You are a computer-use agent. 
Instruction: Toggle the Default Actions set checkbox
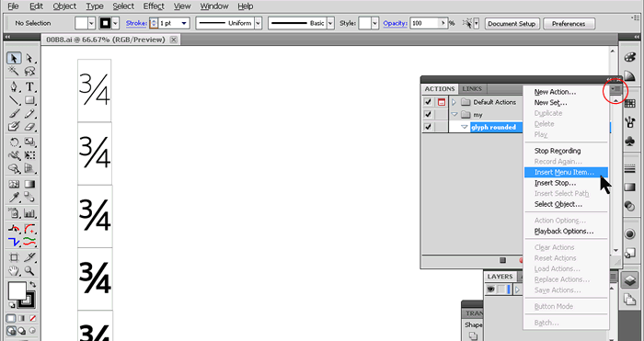(428, 102)
